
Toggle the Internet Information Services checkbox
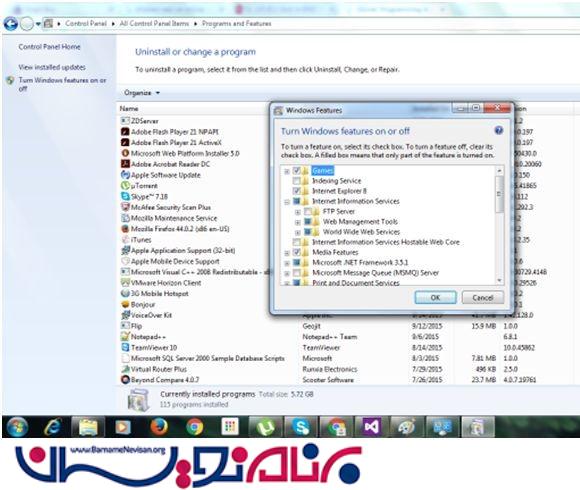point(296,201)
